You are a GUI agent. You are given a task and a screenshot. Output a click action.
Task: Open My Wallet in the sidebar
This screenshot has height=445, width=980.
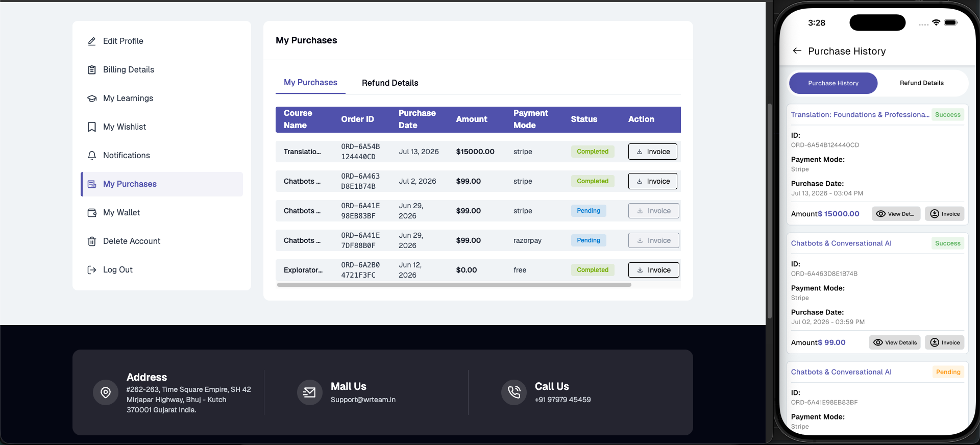162,213
